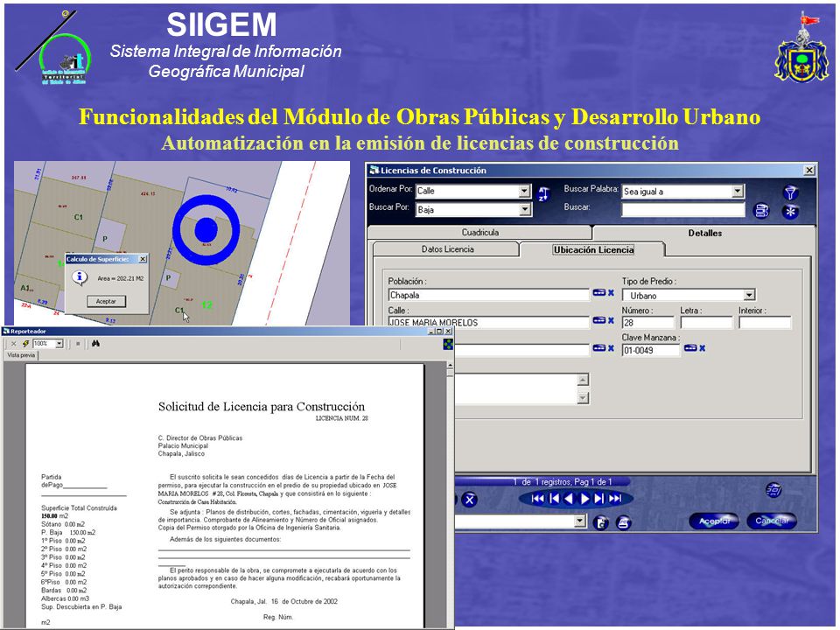The height and width of the screenshot is (630, 840).
Task: Click the funnel filter icon
Action: click(791, 192)
